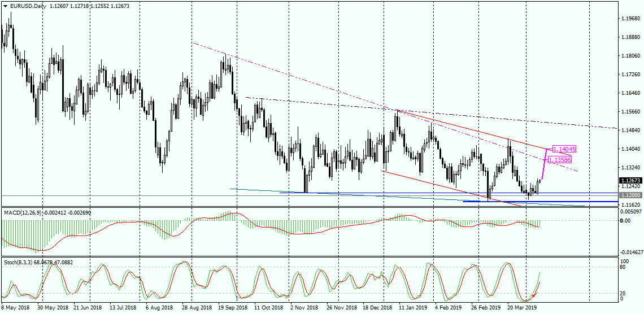The height and width of the screenshot is (314, 644).
Task: Click the 1.13240 price axis label
Action: tap(632, 168)
